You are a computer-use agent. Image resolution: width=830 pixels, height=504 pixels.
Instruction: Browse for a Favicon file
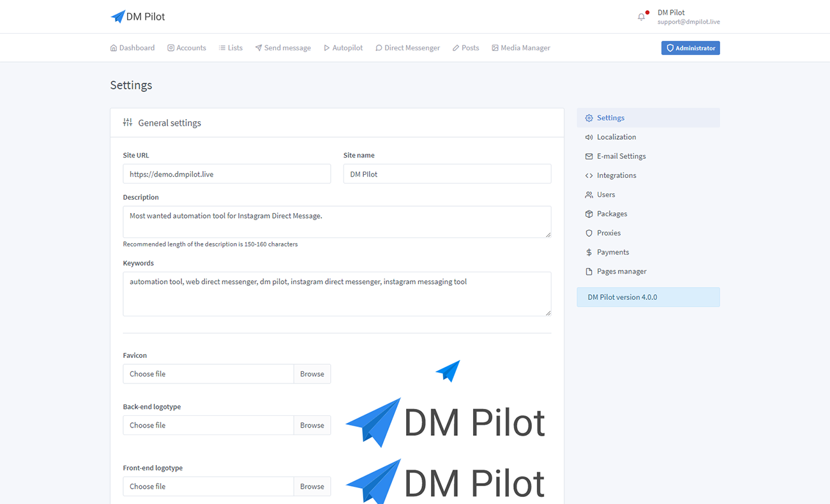pyautogui.click(x=312, y=374)
